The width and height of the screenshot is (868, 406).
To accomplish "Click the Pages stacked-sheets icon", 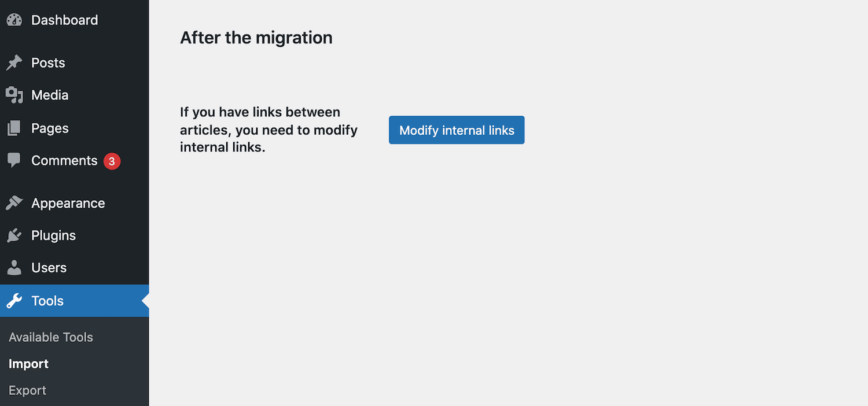I will tap(14, 128).
